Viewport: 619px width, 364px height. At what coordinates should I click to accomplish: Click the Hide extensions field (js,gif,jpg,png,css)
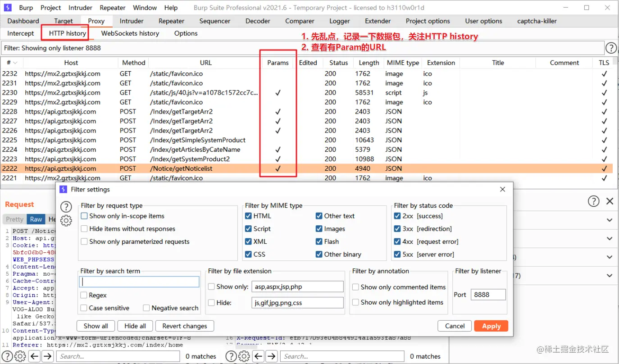point(298,303)
